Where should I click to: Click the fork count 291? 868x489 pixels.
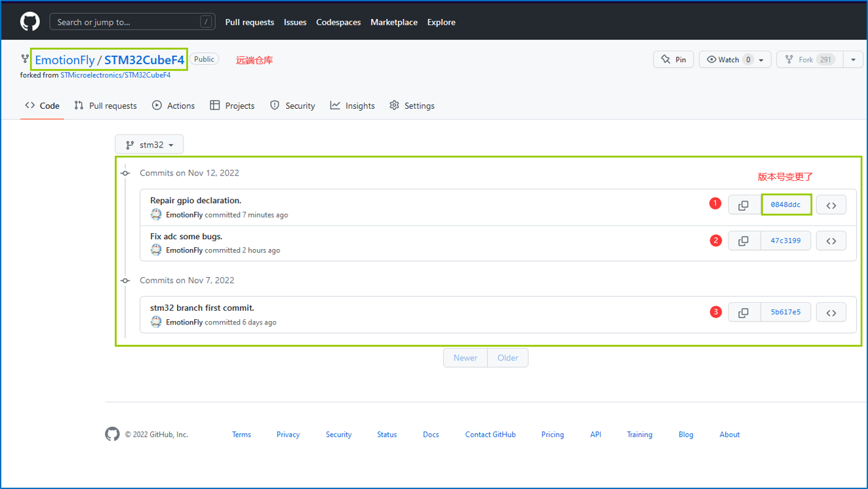click(x=826, y=60)
